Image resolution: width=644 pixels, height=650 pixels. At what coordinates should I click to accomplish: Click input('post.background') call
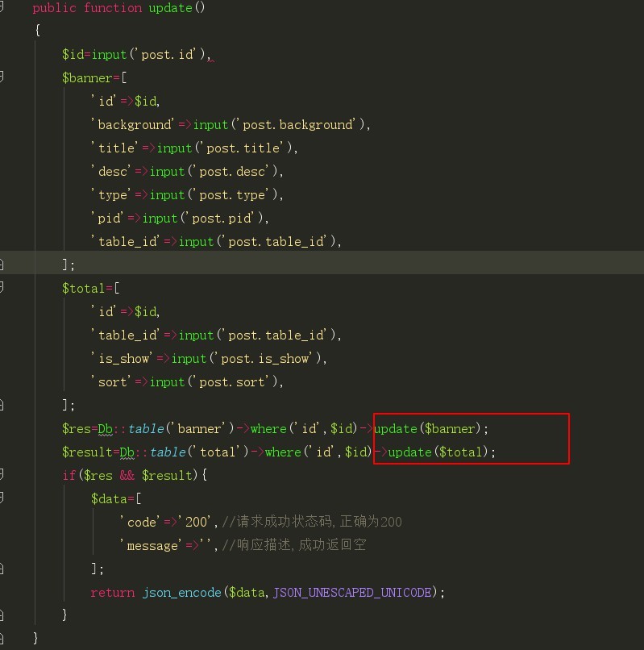279,125
